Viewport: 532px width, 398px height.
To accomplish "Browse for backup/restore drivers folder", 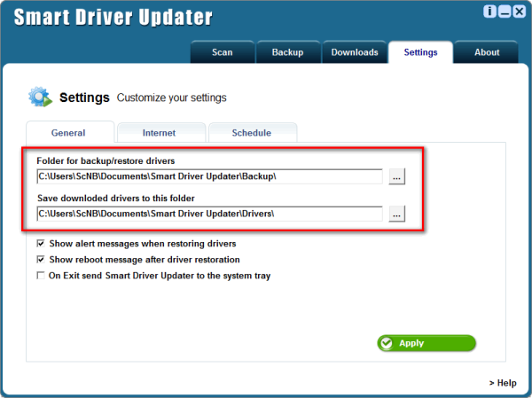I will coord(396,176).
